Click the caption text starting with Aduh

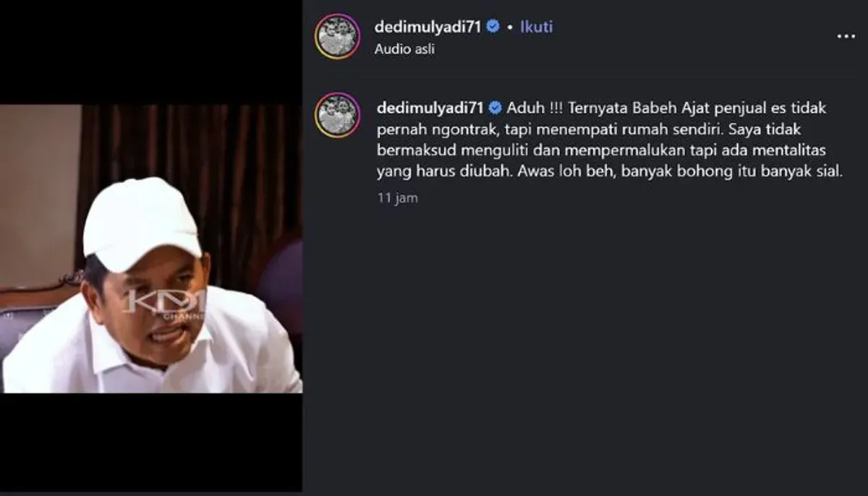tap(610, 140)
